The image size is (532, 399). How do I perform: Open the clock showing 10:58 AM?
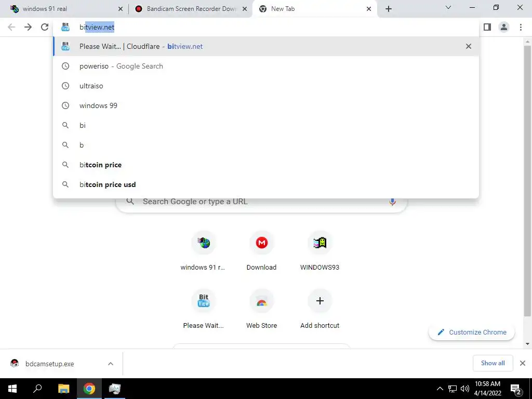[x=487, y=389]
